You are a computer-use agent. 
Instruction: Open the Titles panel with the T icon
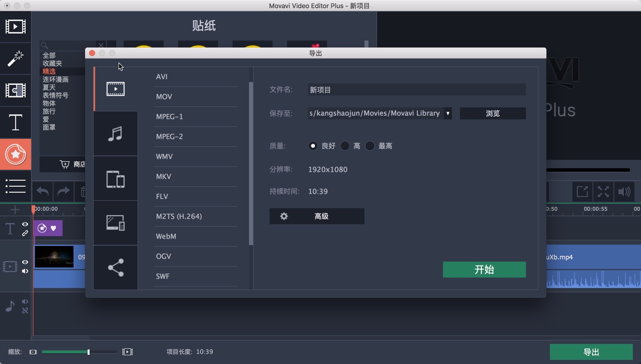pyautogui.click(x=16, y=122)
